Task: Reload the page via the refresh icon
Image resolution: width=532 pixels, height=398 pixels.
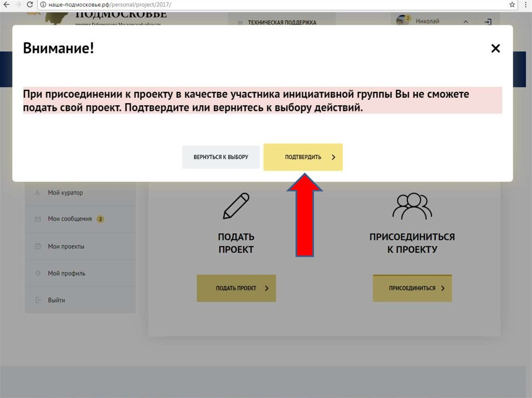Action: (x=30, y=5)
